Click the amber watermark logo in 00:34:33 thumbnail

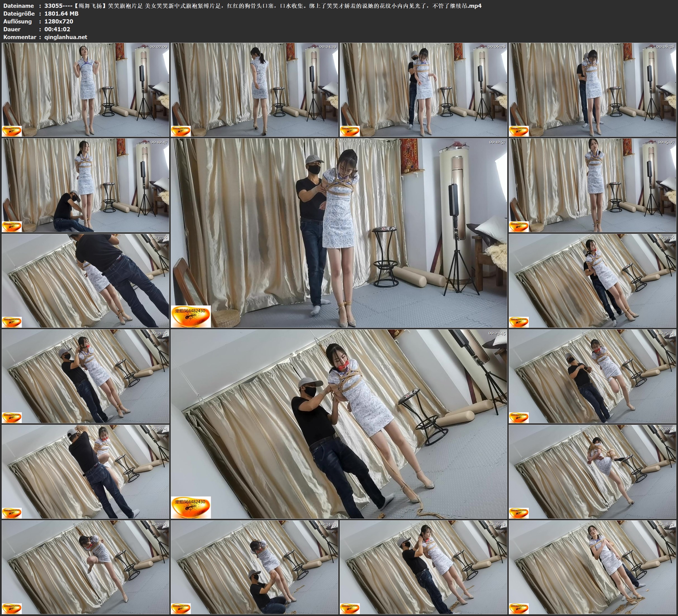(181, 608)
